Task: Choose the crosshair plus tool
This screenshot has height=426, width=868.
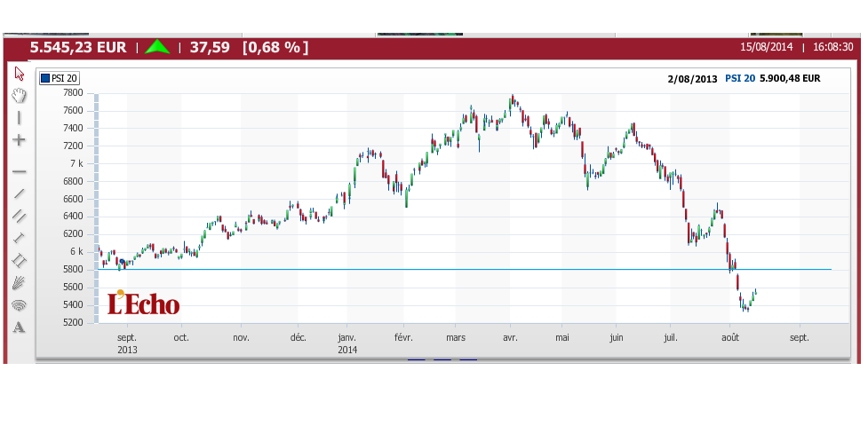Action: point(19,140)
